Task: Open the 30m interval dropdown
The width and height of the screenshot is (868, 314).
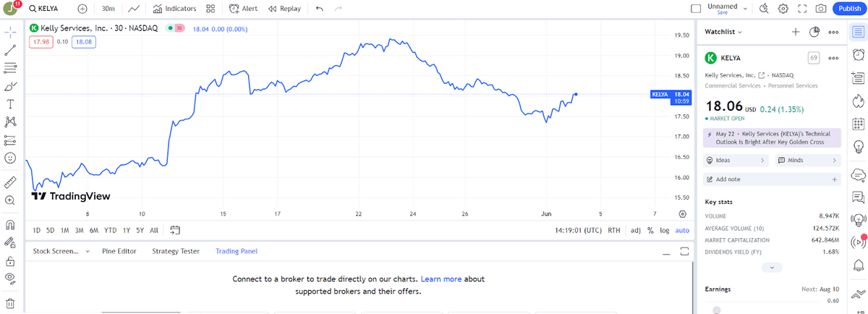Action: click(x=109, y=9)
